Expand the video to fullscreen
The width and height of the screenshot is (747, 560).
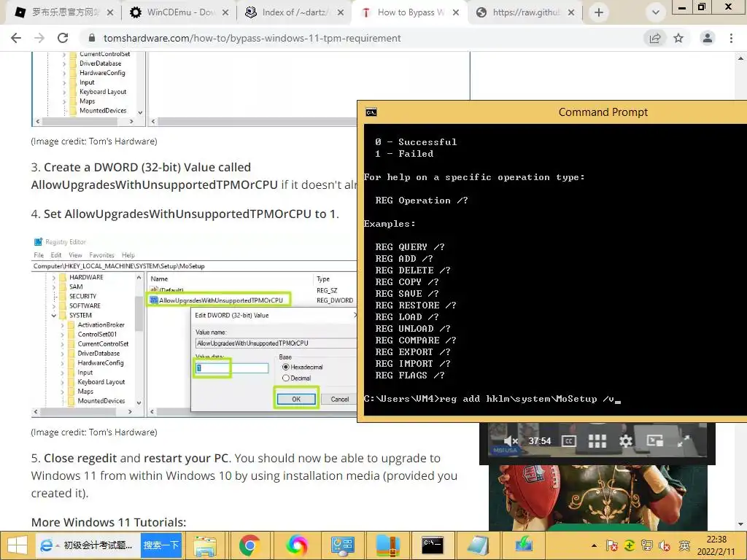pyautogui.click(x=683, y=441)
